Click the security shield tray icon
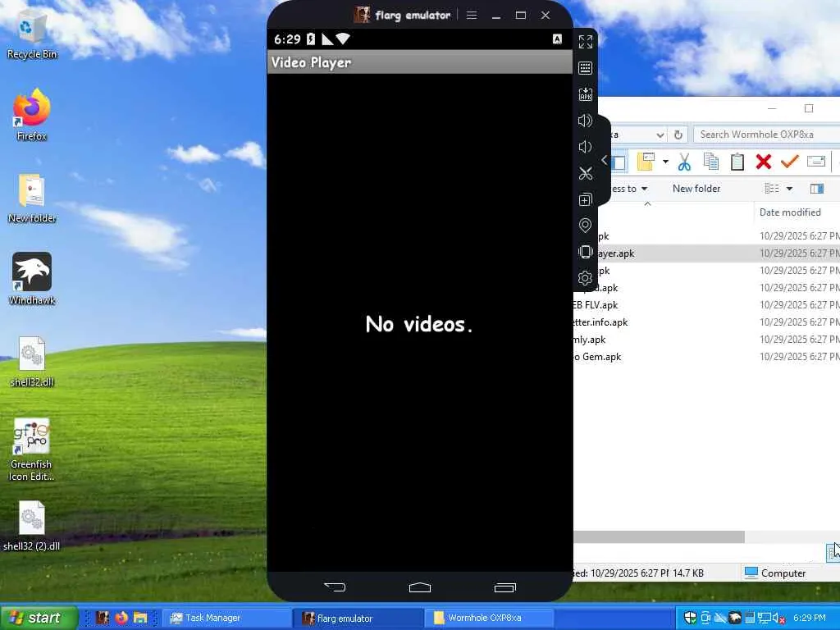This screenshot has height=630, width=840. [x=690, y=618]
